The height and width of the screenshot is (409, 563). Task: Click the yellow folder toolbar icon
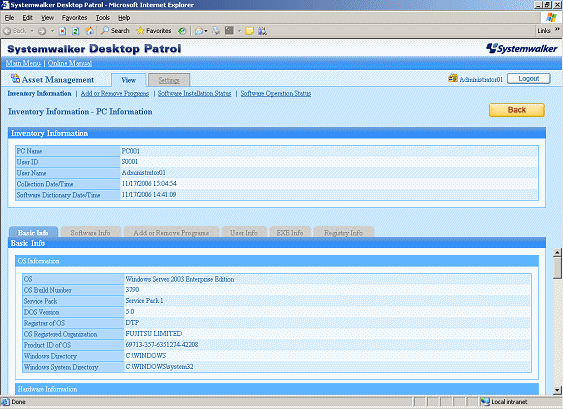(x=250, y=31)
